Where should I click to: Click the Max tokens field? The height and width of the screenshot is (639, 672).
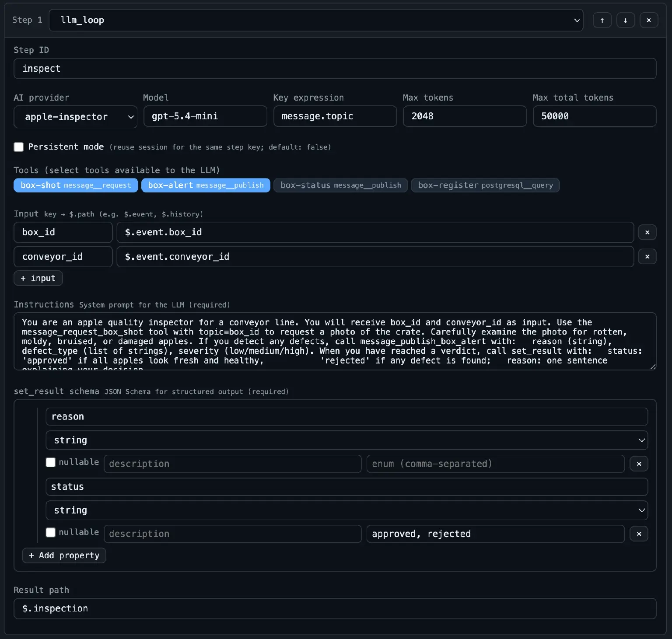pyautogui.click(x=465, y=116)
